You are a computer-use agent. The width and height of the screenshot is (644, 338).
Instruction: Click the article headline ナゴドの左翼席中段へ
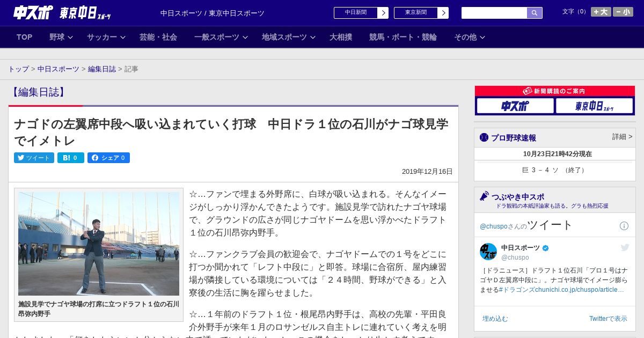tap(231, 133)
